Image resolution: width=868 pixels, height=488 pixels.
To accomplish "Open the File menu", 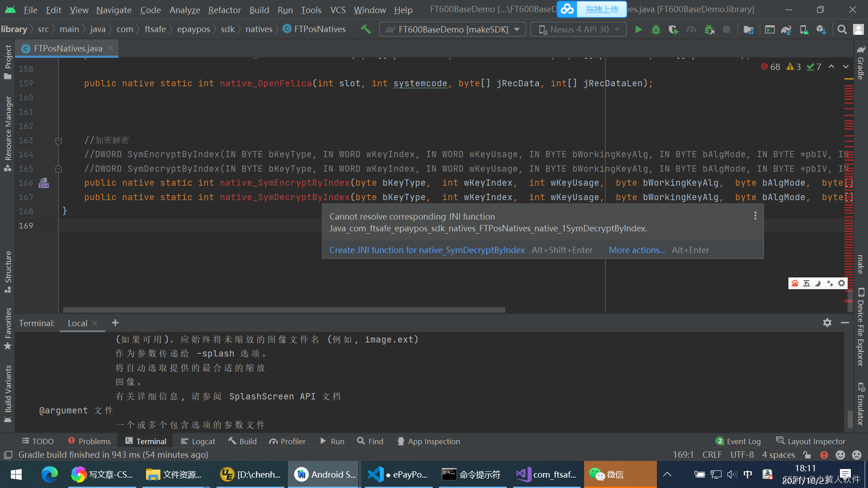I will (30, 9).
